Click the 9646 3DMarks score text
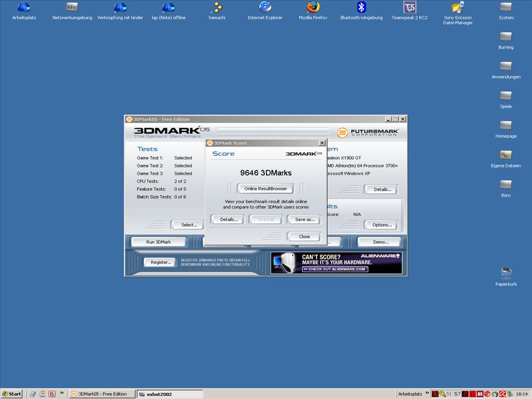532x399 pixels. (265, 172)
